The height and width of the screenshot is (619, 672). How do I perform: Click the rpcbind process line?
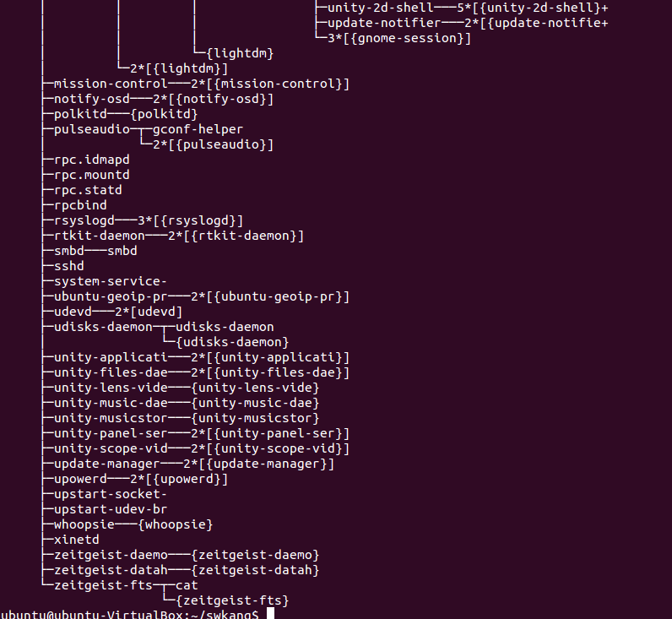coord(80,205)
